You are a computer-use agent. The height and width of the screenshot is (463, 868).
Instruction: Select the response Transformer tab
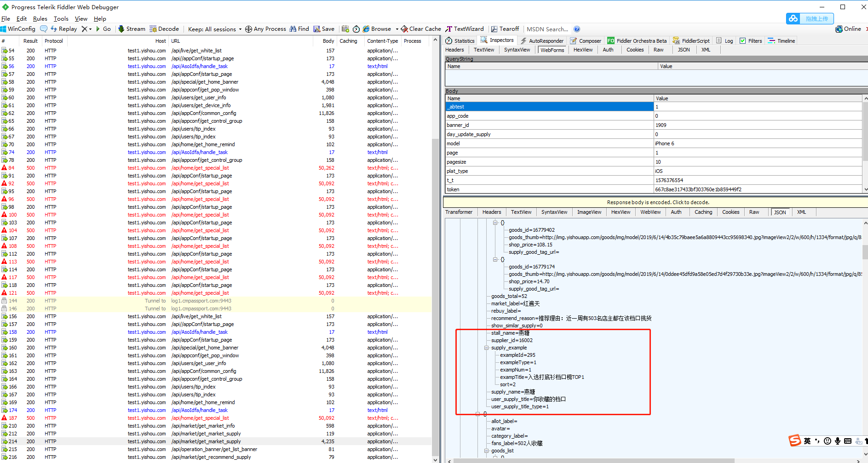point(459,212)
